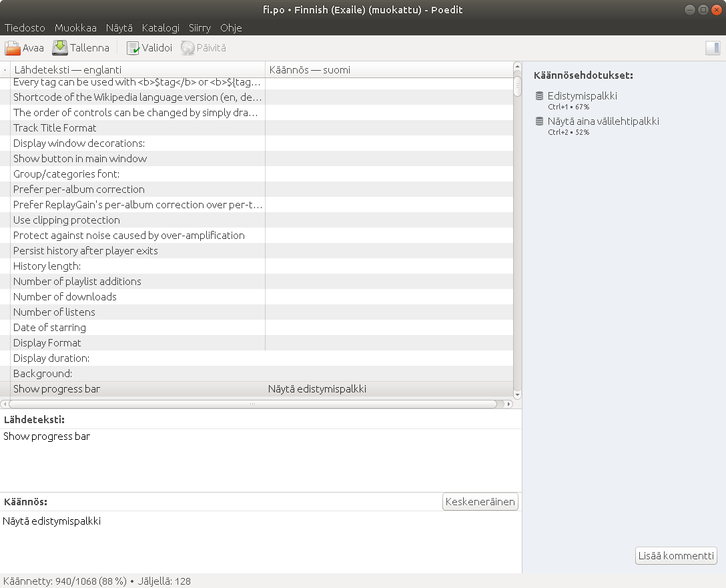The width and height of the screenshot is (726, 588).
Task: Open the Katalogi menu
Action: tap(160, 28)
